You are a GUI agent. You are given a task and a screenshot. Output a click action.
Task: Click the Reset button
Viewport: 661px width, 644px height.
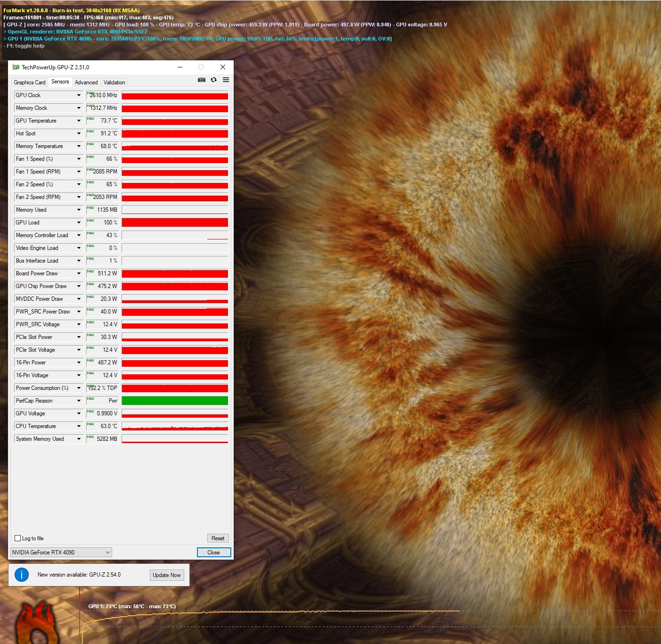point(218,538)
